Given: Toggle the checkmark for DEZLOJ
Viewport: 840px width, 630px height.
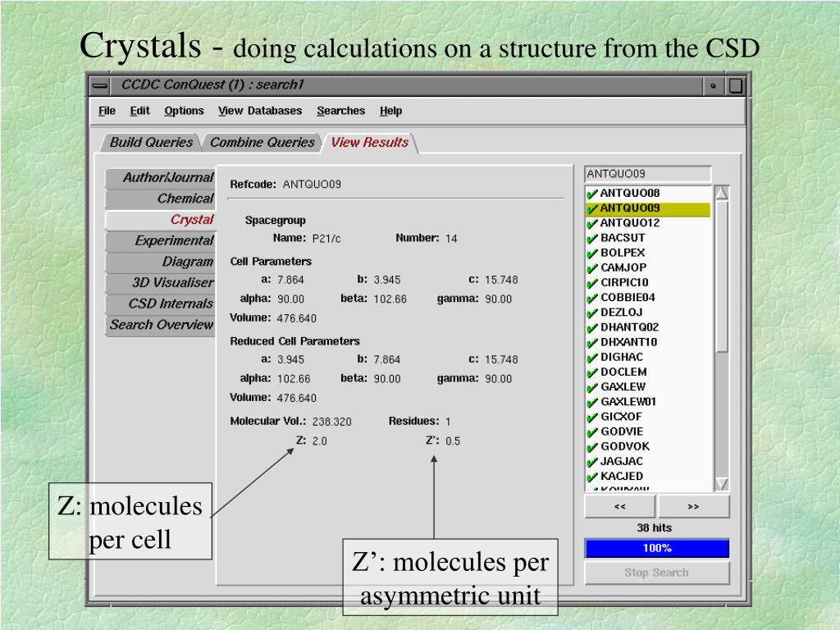Looking at the screenshot, I should click(x=592, y=313).
